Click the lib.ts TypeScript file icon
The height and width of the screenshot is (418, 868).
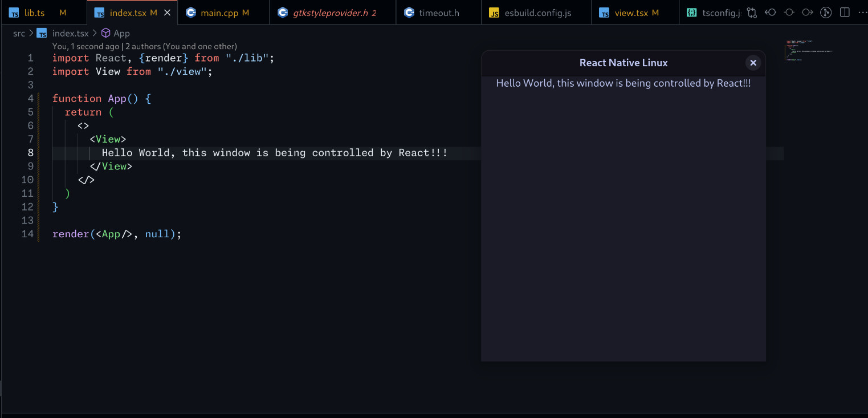(x=14, y=13)
